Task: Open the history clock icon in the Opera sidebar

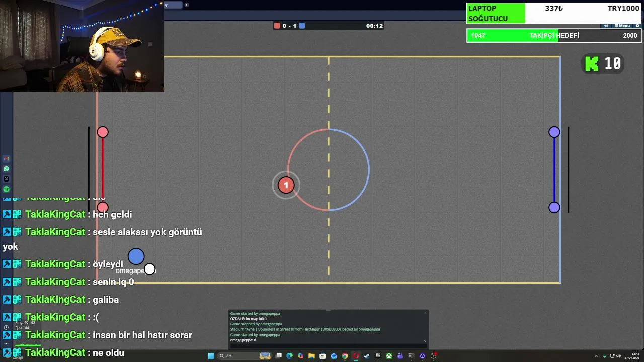Action: pos(6,328)
